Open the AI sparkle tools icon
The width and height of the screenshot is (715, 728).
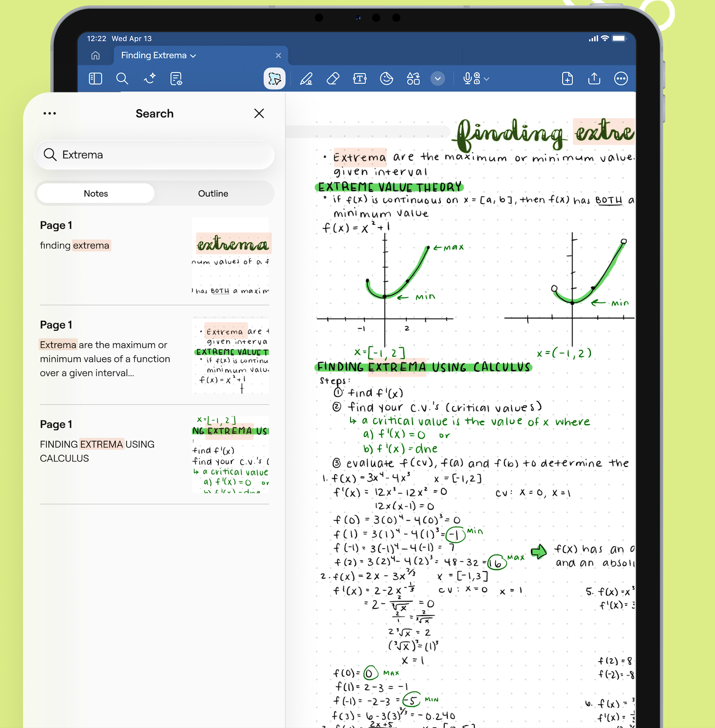click(x=150, y=79)
